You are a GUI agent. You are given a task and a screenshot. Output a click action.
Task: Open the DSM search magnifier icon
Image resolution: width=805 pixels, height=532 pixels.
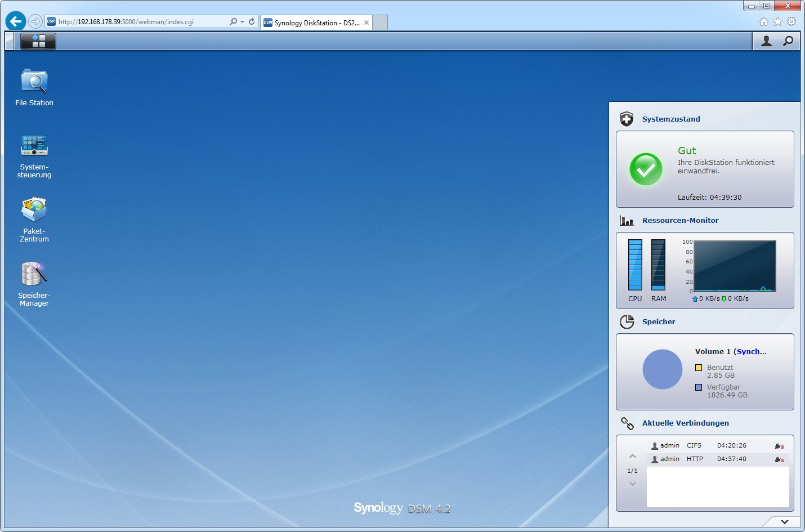coord(788,41)
